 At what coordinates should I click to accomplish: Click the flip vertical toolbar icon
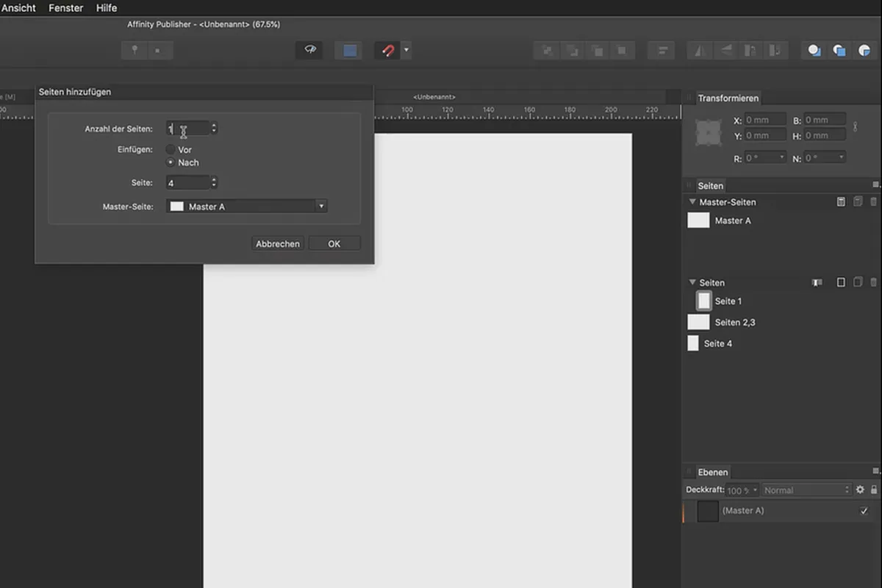725,51
